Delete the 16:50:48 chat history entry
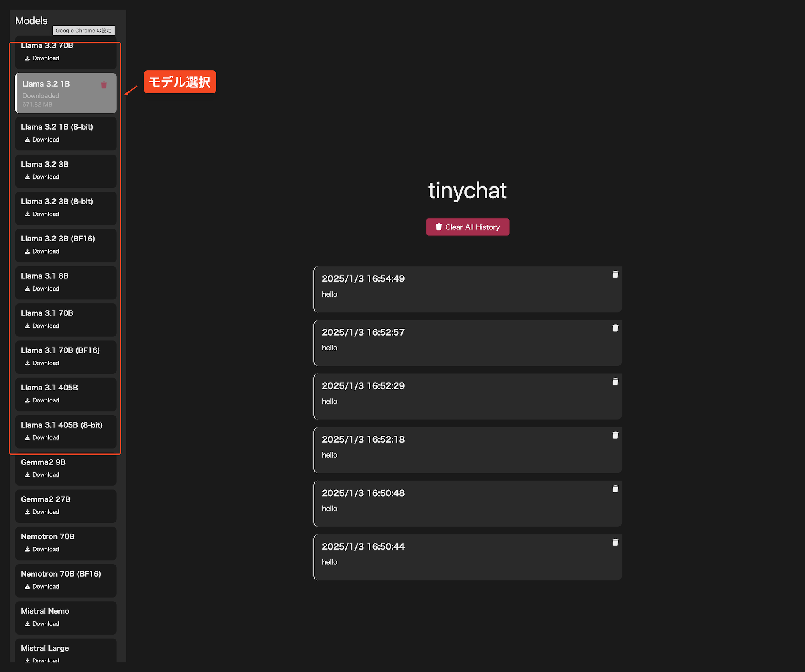This screenshot has width=805, height=672. coord(615,489)
